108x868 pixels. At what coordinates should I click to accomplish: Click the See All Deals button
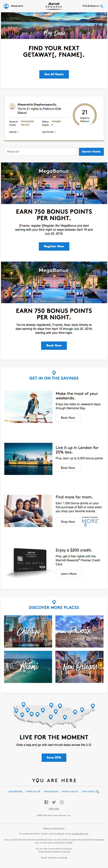click(x=54, y=74)
